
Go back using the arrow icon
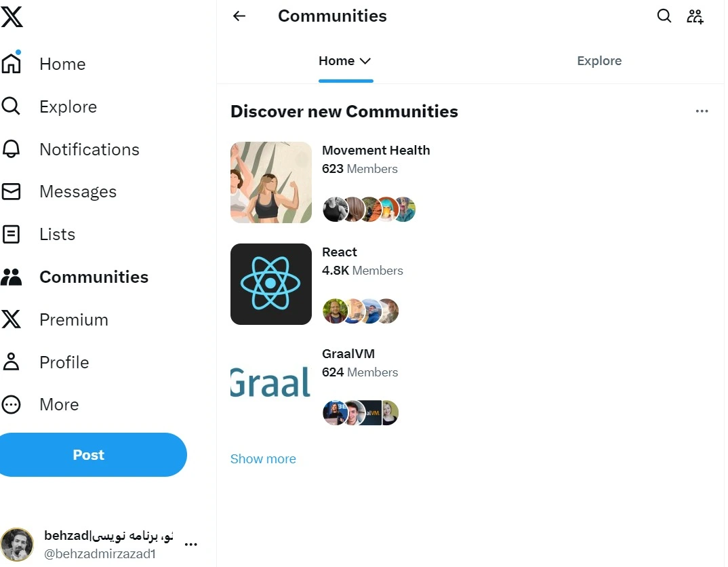tap(239, 16)
